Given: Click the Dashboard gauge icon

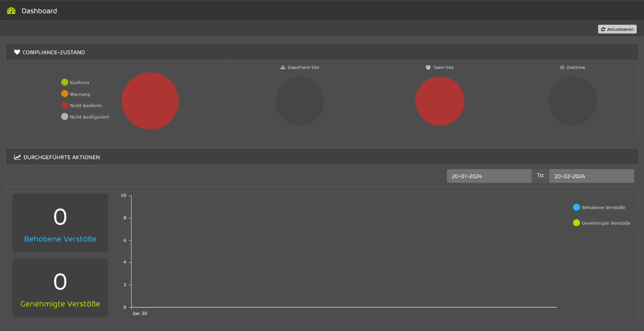Looking at the screenshot, I should click(x=11, y=11).
